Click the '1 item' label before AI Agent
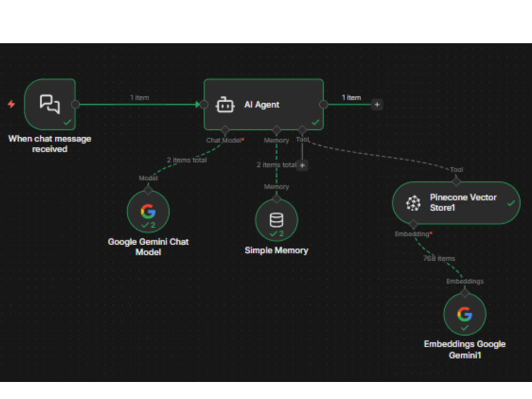532x399 pixels. (x=139, y=98)
